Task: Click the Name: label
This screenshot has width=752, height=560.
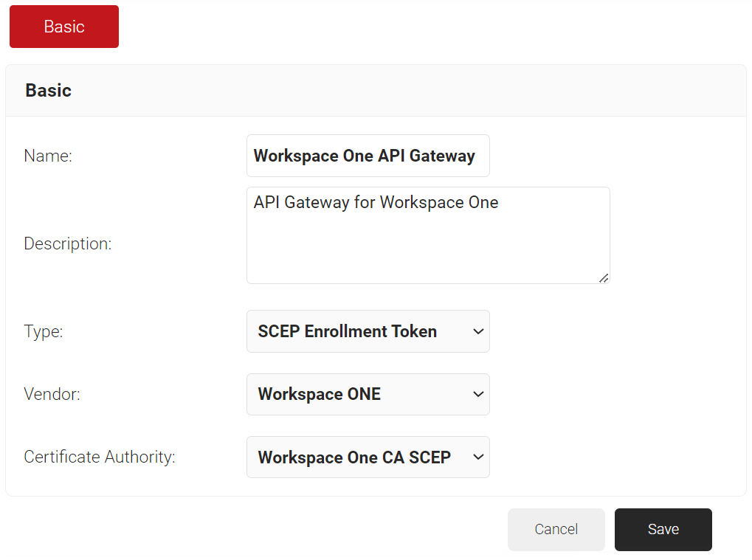Action: pyautogui.click(x=48, y=156)
